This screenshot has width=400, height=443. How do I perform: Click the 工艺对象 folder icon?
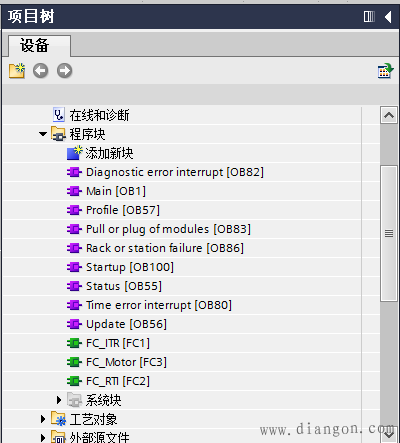pos(59,419)
